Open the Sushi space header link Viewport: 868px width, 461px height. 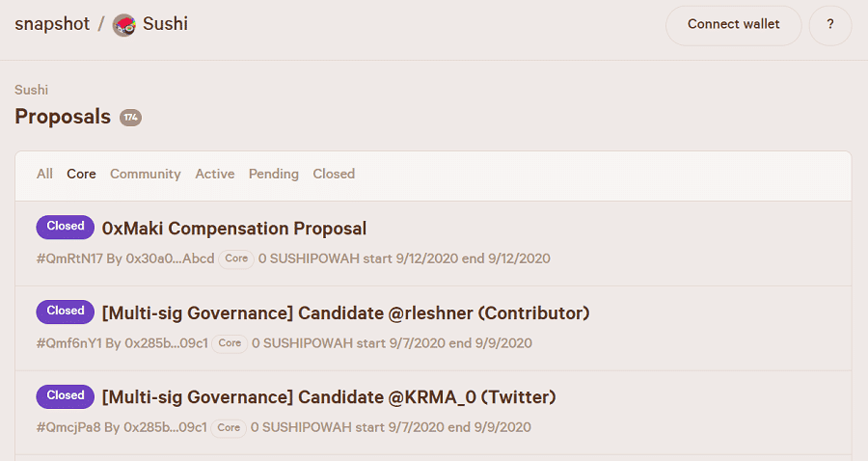pos(165,24)
